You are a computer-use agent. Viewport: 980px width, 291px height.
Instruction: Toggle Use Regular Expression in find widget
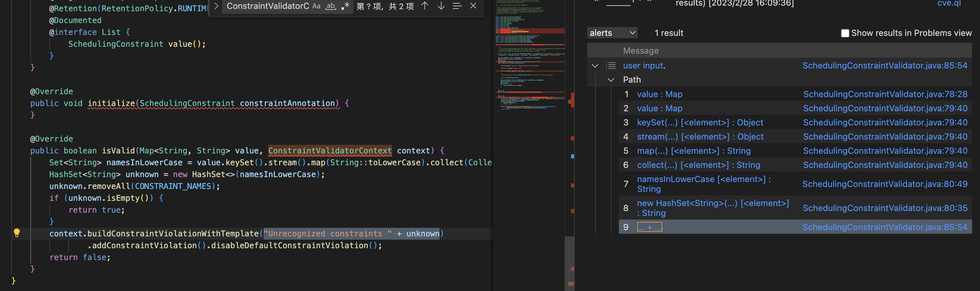tap(345, 6)
